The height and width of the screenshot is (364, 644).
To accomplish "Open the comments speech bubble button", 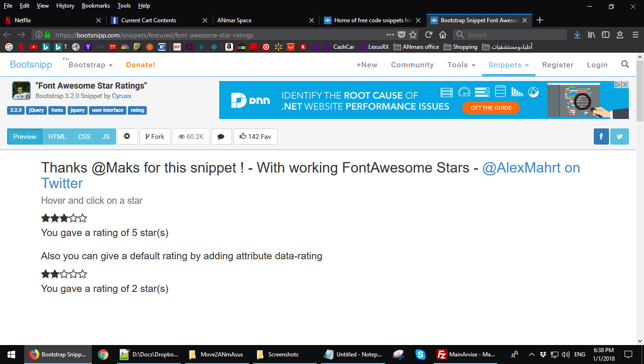I will point(221,136).
